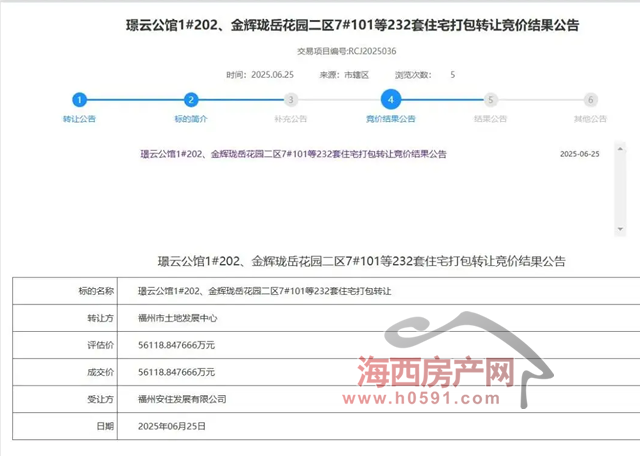The image size is (640, 456).
Task: Click the view count value 5
Action: tap(453, 75)
